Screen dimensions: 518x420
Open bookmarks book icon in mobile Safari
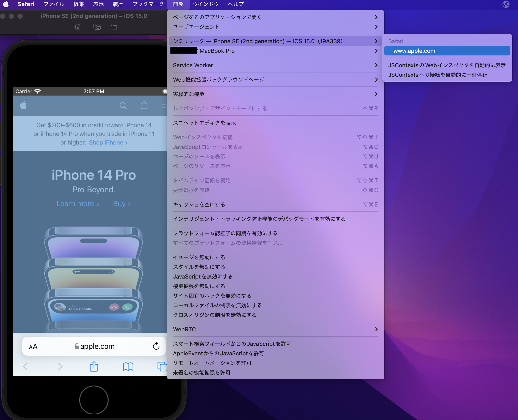(128, 367)
